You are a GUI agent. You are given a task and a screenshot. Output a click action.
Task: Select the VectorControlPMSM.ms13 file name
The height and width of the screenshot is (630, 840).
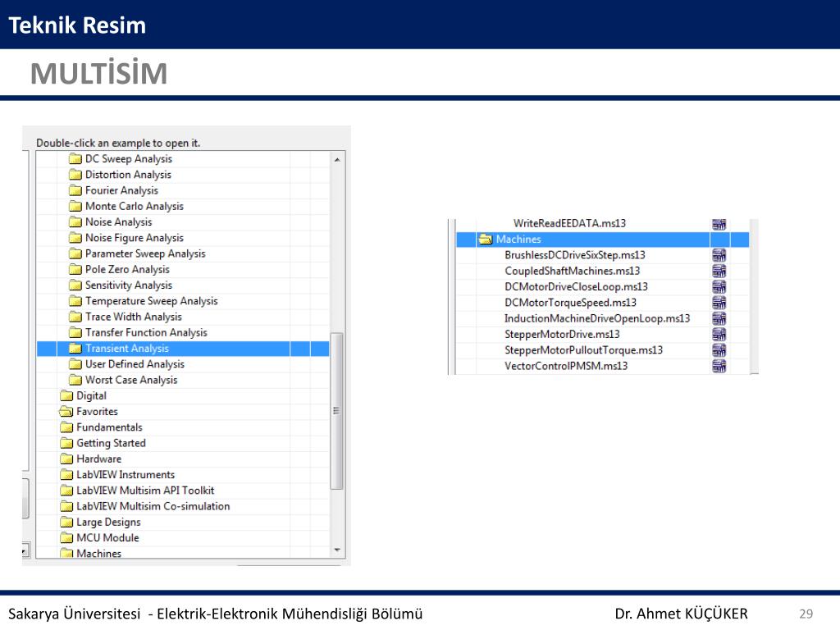click(566, 366)
